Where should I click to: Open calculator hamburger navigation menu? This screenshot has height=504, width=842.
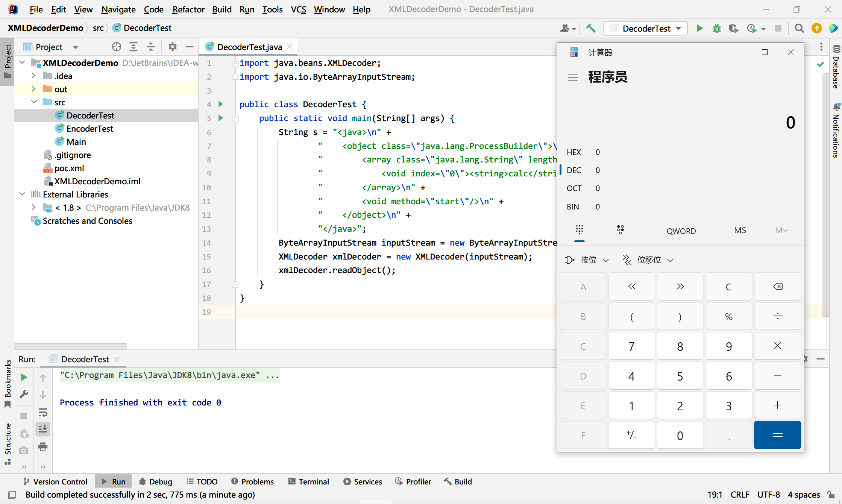click(573, 77)
